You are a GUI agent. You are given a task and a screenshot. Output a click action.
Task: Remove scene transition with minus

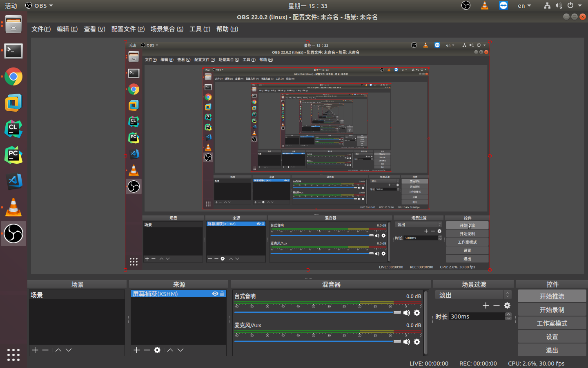[497, 305]
